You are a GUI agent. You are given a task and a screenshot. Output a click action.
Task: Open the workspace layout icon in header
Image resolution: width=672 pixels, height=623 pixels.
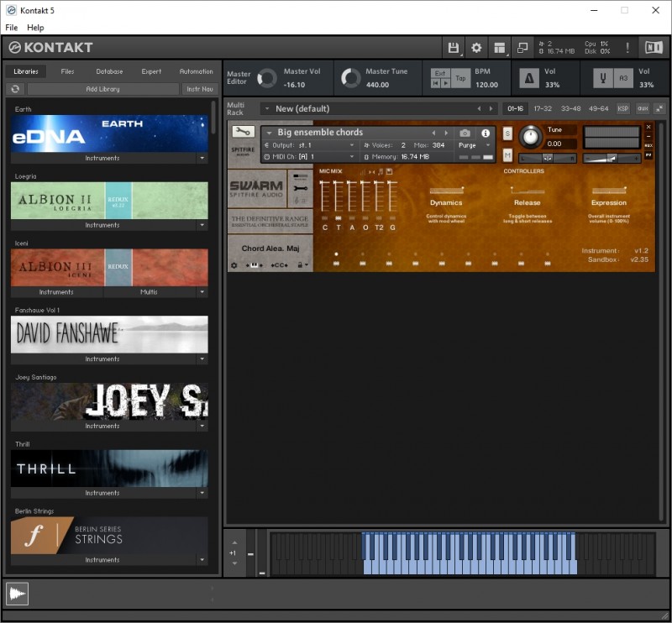click(499, 48)
